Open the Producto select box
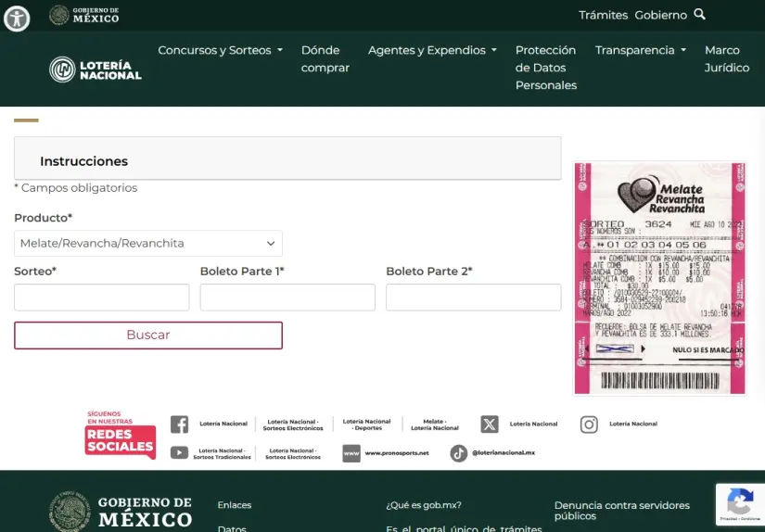This screenshot has height=532, width=765. [148, 244]
